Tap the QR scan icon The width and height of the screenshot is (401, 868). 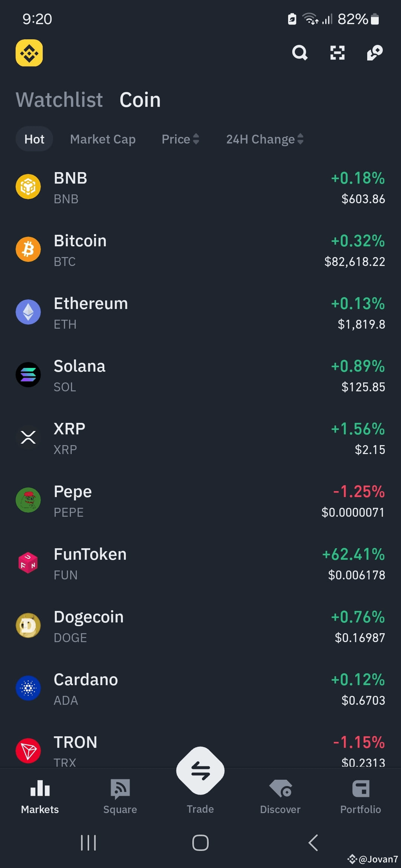point(337,53)
